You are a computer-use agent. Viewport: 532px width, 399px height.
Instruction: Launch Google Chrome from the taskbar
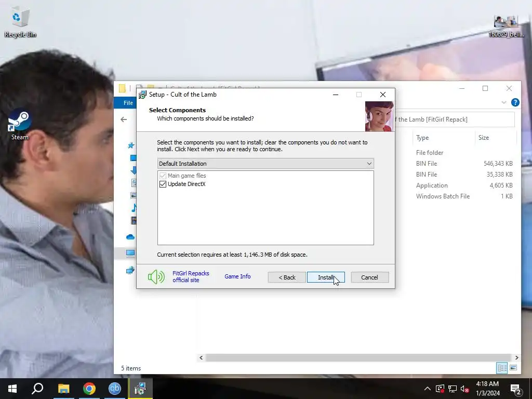[89, 389]
